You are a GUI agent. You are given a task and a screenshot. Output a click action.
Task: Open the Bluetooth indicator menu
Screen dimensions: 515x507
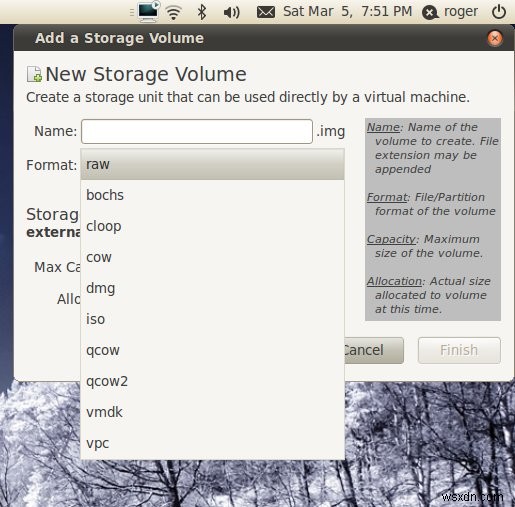(x=202, y=12)
